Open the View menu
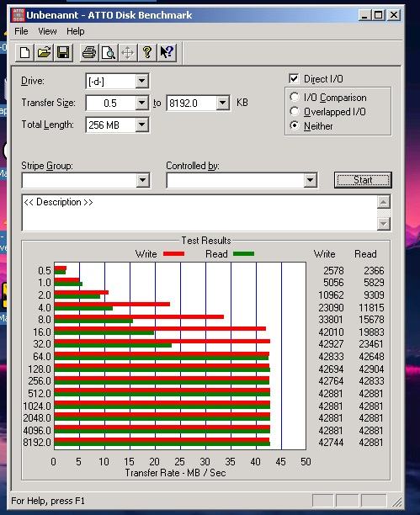The image size is (420, 515). pyautogui.click(x=47, y=31)
